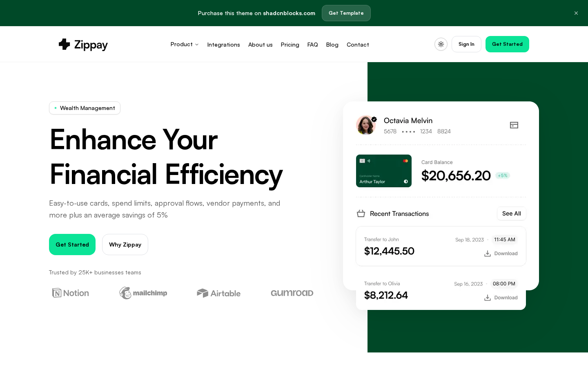Viewport: 588px width, 368px height.
Task: Click the 'Trusted by 25K+ businesses teams' text
Action: point(95,272)
